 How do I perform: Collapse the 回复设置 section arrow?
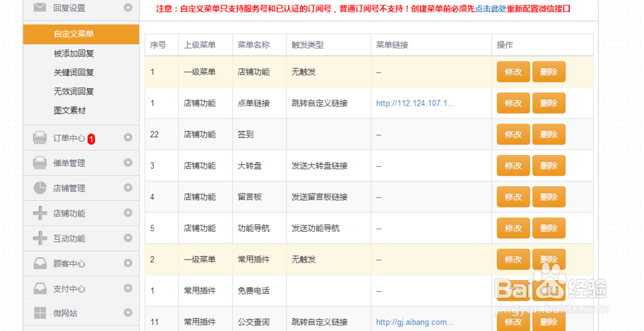coord(128,7)
